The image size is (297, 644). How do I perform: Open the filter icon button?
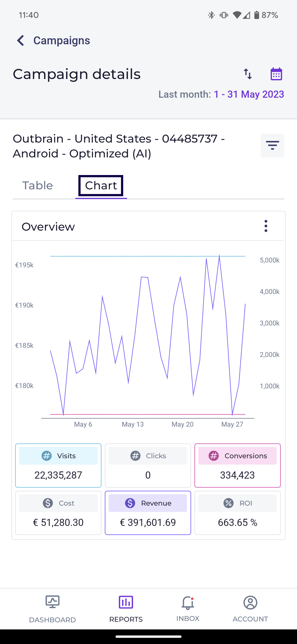click(x=272, y=146)
